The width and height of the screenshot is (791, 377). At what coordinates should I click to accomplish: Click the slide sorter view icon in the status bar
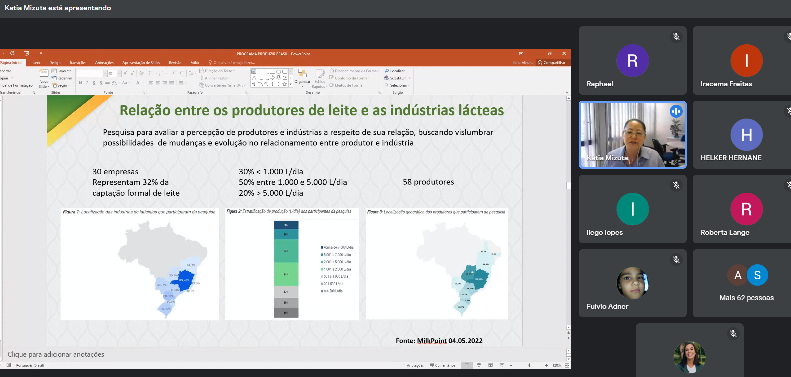[x=479, y=365]
